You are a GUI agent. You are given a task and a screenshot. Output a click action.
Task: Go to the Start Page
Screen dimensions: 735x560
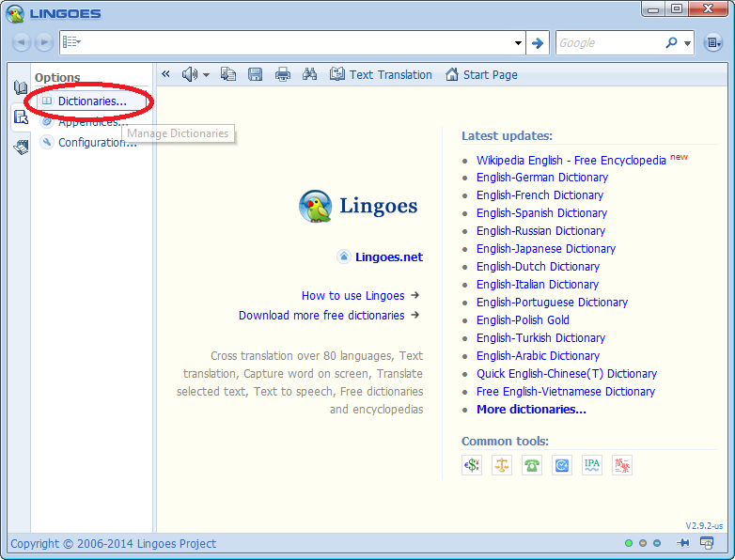pyautogui.click(x=481, y=74)
